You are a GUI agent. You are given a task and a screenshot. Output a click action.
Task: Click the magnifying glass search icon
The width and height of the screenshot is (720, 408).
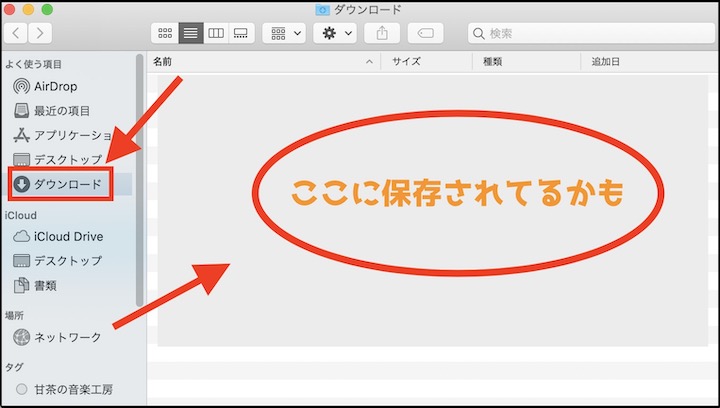point(478,34)
